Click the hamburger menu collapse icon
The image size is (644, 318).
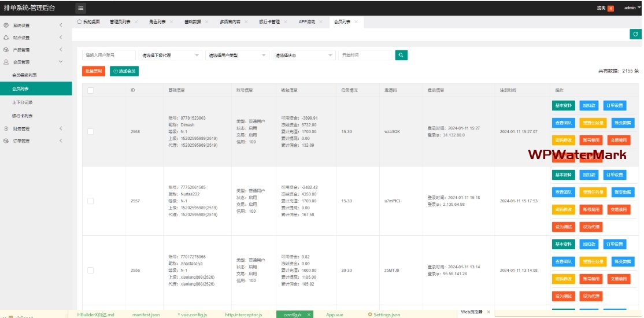80,8
